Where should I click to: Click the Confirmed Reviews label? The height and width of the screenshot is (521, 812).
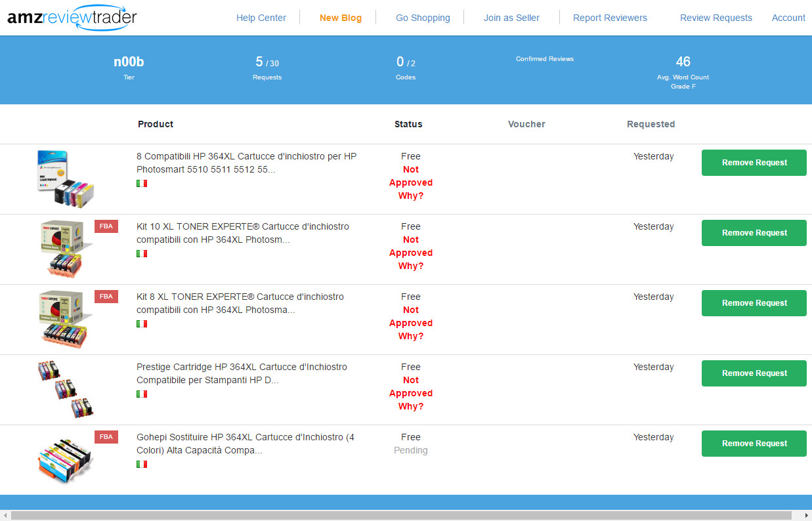(x=545, y=59)
